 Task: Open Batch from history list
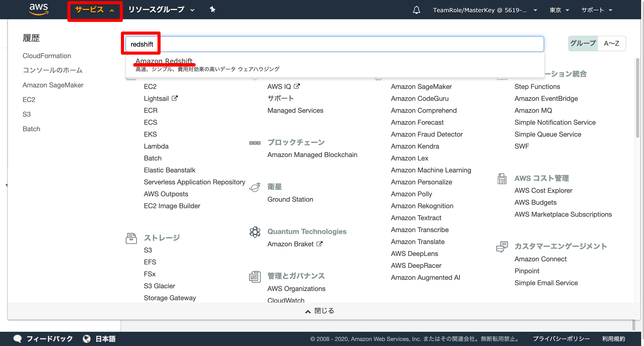tap(31, 129)
